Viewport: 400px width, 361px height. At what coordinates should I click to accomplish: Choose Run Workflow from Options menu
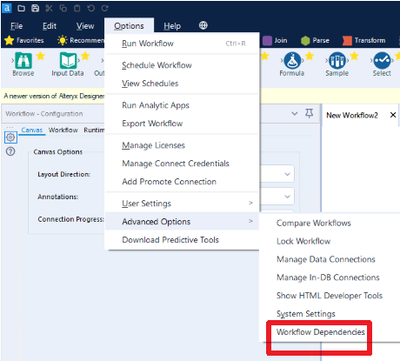tap(182, 43)
